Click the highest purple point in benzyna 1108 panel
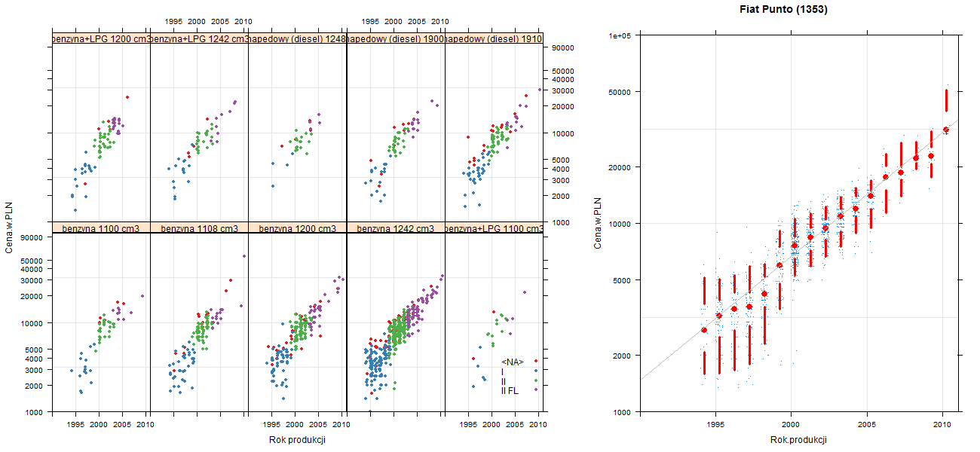The height and width of the screenshot is (452, 980). point(243,256)
